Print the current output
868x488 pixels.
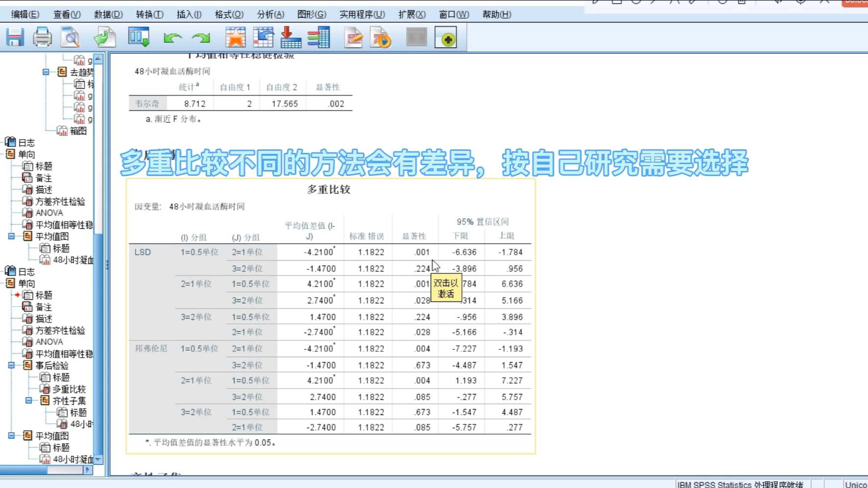click(42, 37)
